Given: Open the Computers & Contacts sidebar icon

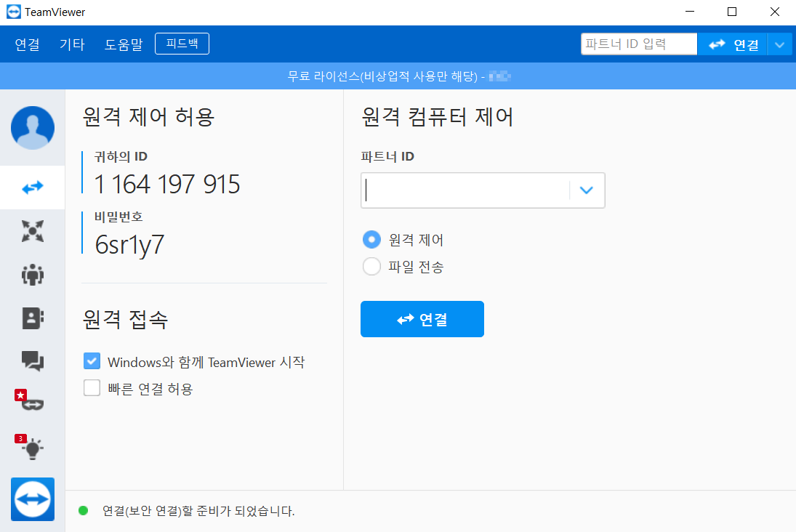Looking at the screenshot, I should pyautogui.click(x=33, y=318).
